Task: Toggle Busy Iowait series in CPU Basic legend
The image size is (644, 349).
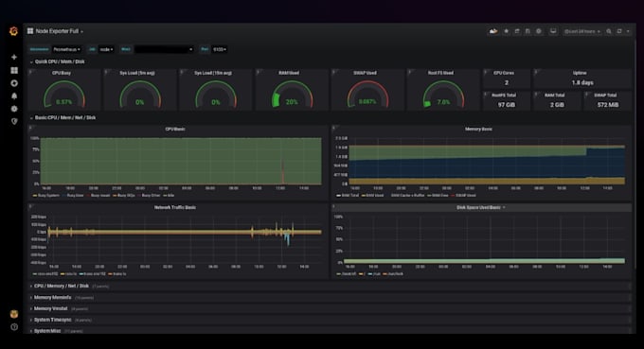Action: (x=100, y=196)
